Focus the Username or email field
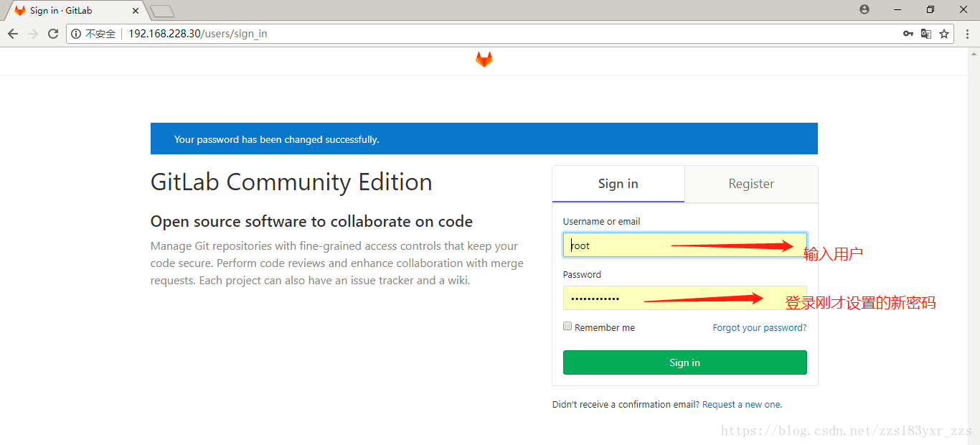Screen dimensions: 980x445 tap(685, 245)
